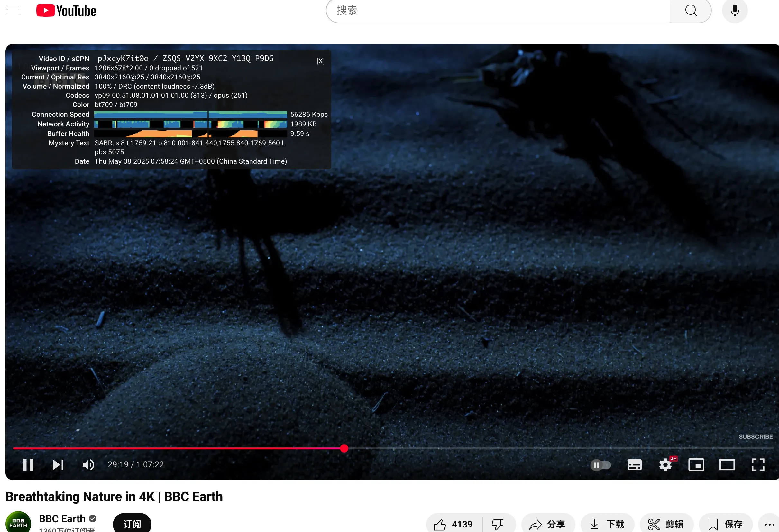Toggle subtitles/closed captions

[634, 465]
